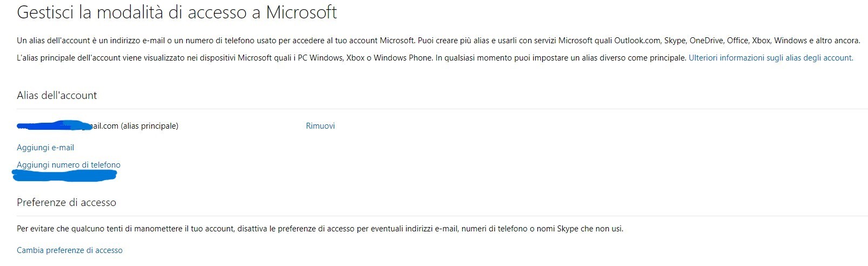The width and height of the screenshot is (868, 266).
Task: Open the Aggiungi e-mail link
Action: [45, 148]
